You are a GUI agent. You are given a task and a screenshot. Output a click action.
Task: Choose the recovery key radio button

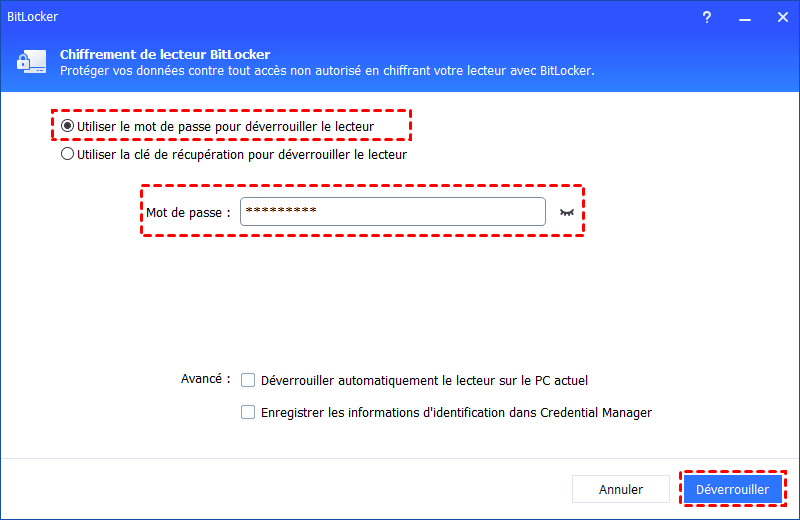point(68,155)
